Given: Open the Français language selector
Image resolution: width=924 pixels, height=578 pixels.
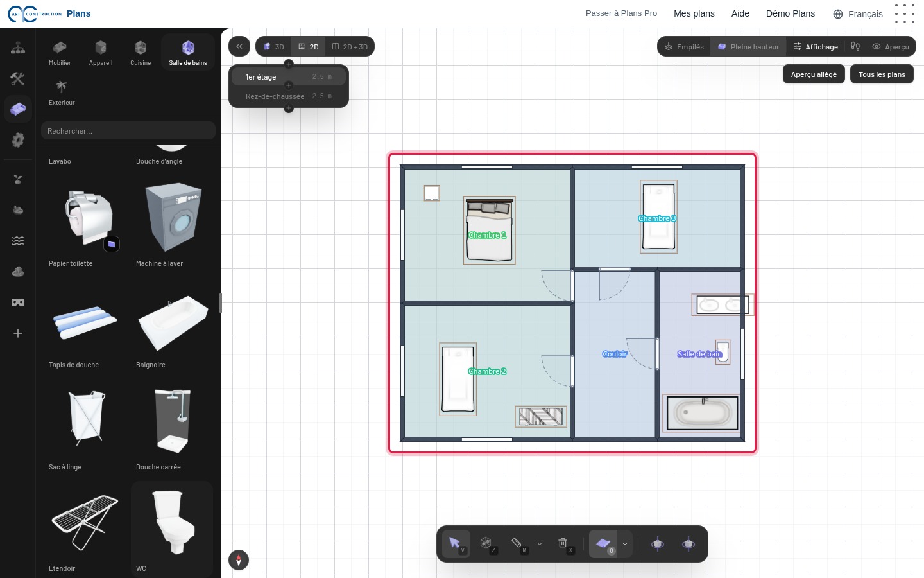Looking at the screenshot, I should pos(858,14).
